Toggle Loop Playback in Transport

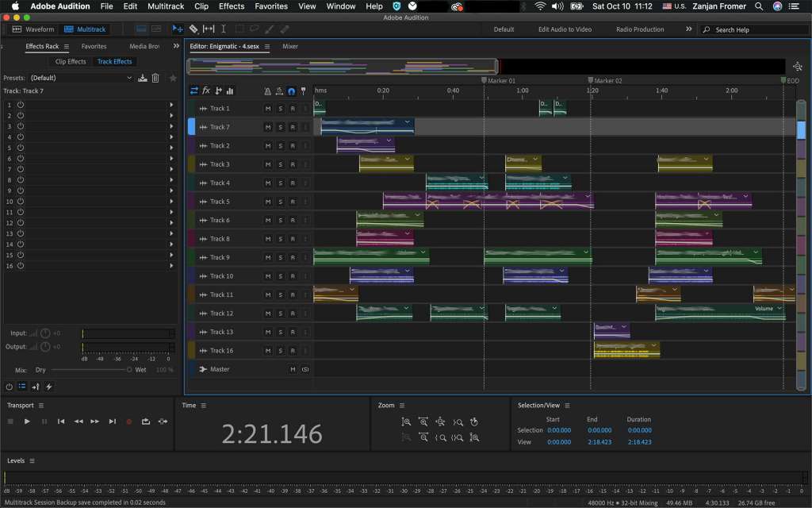click(x=146, y=421)
